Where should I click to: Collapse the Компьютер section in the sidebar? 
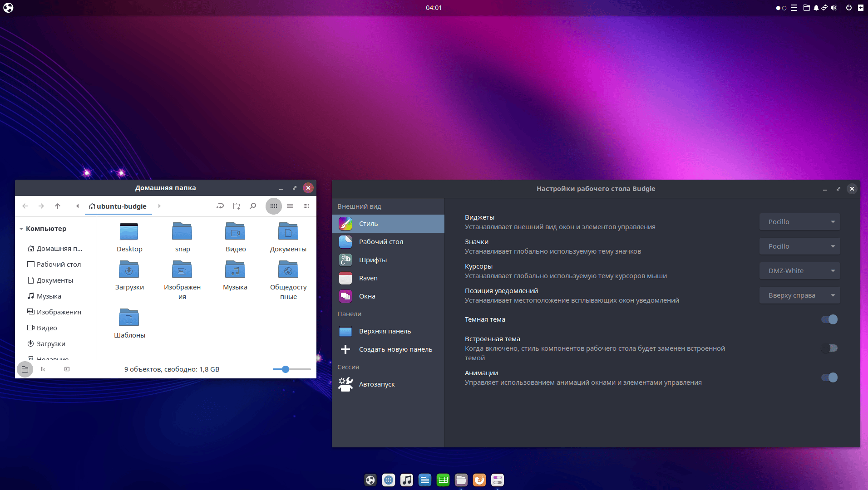click(21, 229)
